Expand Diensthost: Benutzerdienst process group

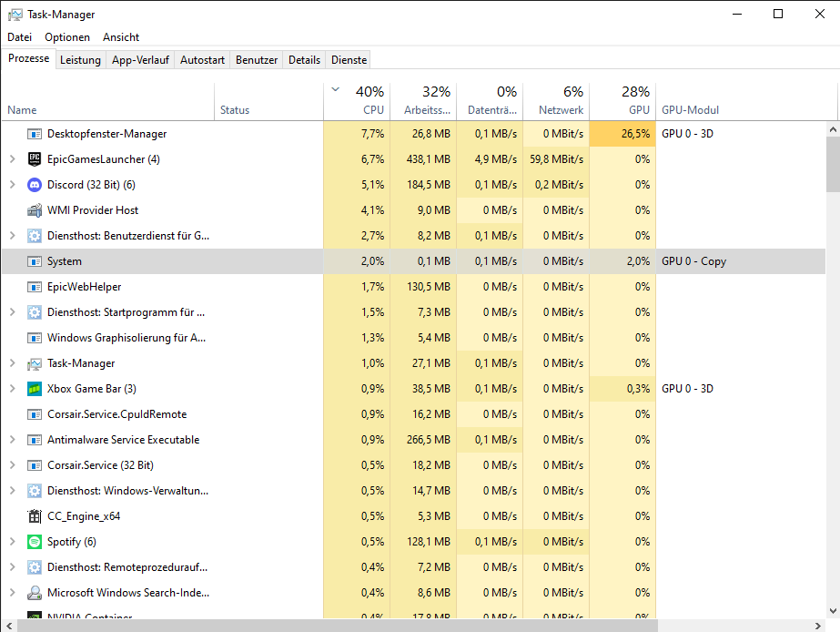13,236
